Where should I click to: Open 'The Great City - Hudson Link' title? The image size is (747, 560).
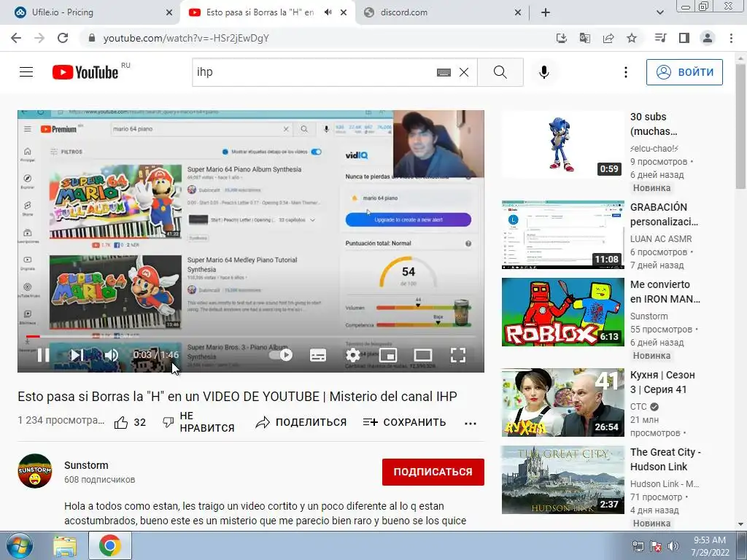665,459
